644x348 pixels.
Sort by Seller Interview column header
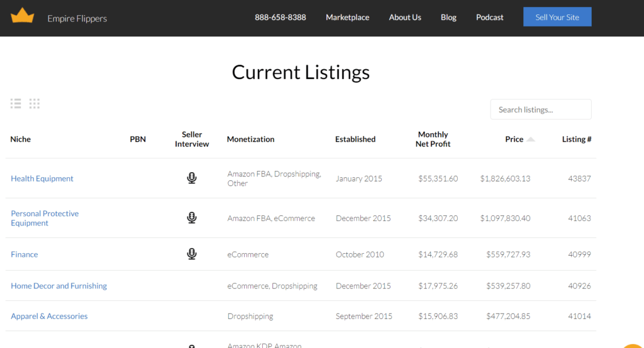[192, 139]
